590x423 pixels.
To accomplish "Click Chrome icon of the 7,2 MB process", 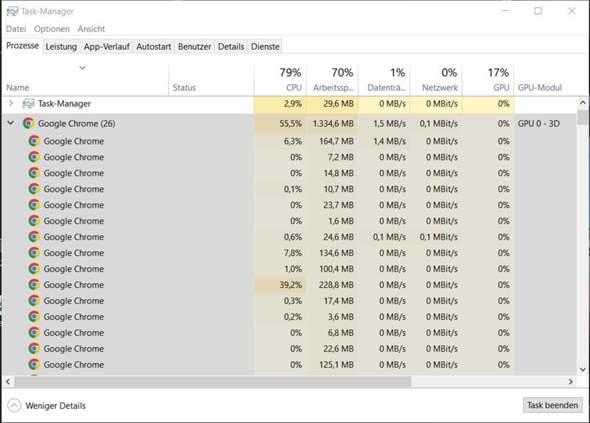I will click(x=34, y=157).
